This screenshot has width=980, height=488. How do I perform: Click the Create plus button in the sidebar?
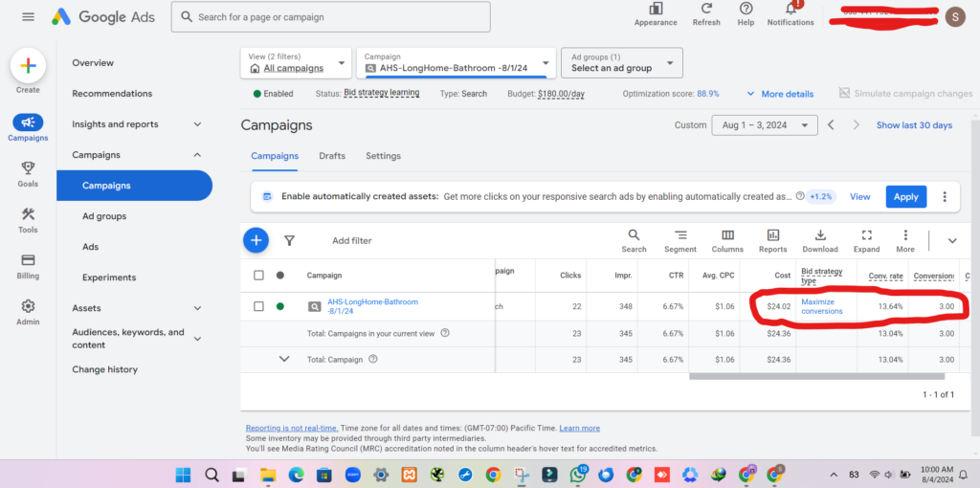tap(28, 66)
